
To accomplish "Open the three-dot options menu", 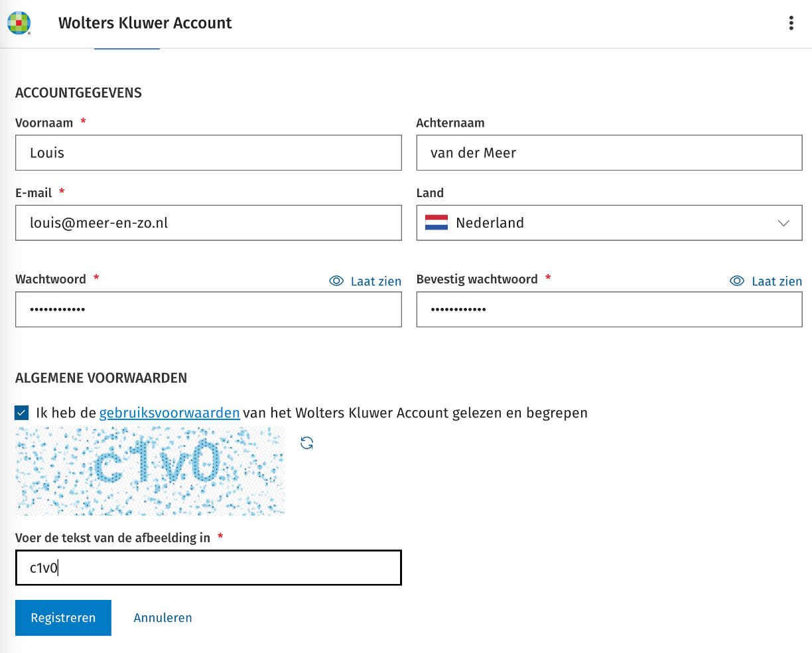I will 791,23.
